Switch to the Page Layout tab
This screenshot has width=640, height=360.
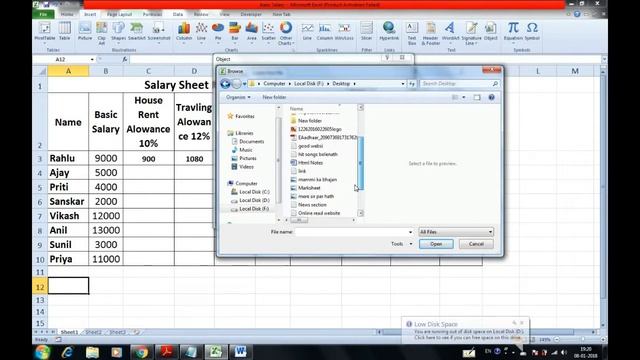click(119, 14)
